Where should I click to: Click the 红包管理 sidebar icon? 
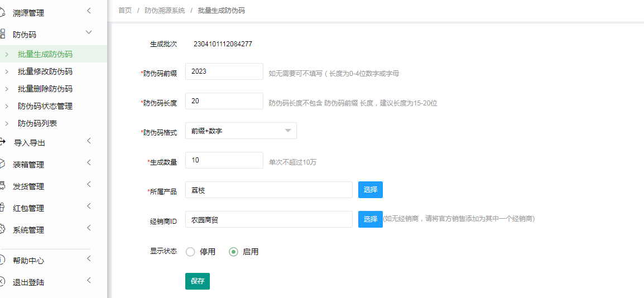coord(2,208)
